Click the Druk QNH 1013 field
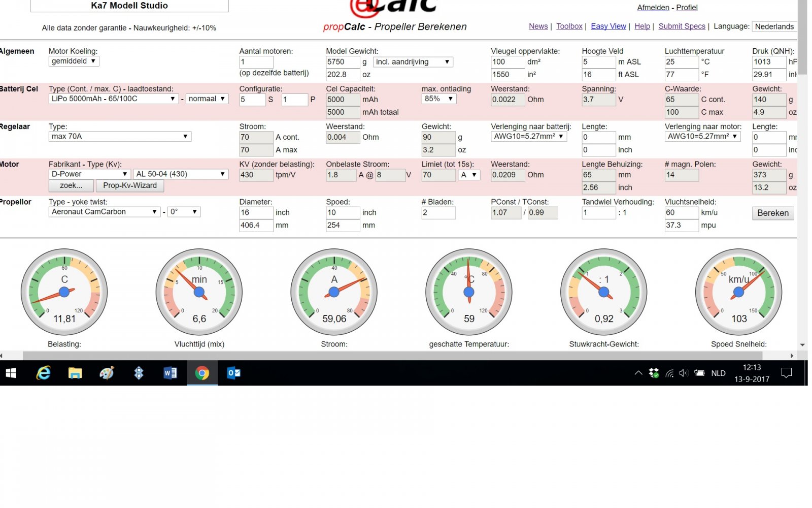 [769, 62]
